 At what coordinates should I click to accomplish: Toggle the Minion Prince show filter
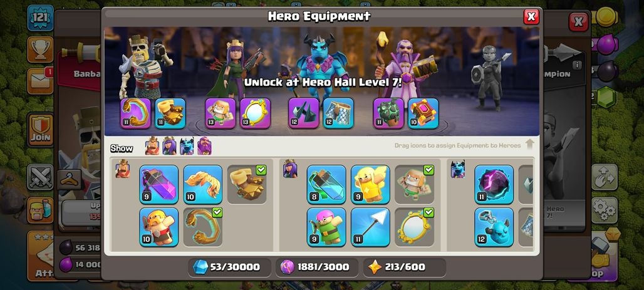[187, 146]
